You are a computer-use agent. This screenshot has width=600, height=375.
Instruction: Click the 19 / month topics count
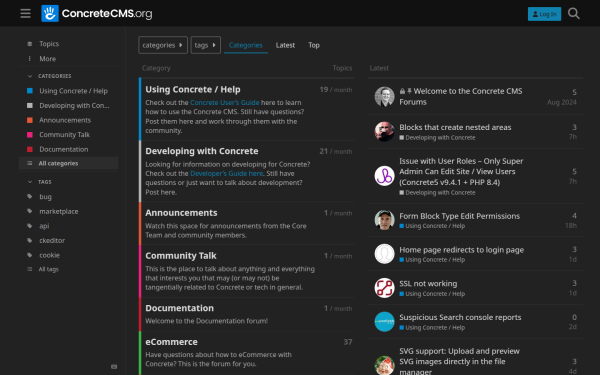(x=336, y=90)
